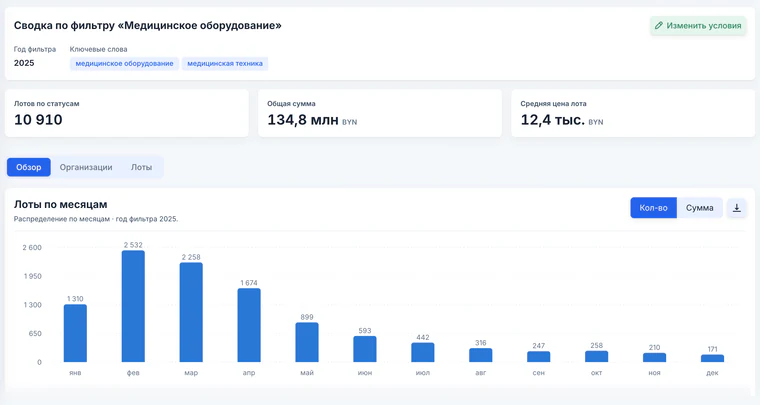
Task: Click the апрель bar labeled 1 674
Action: pyautogui.click(x=249, y=325)
